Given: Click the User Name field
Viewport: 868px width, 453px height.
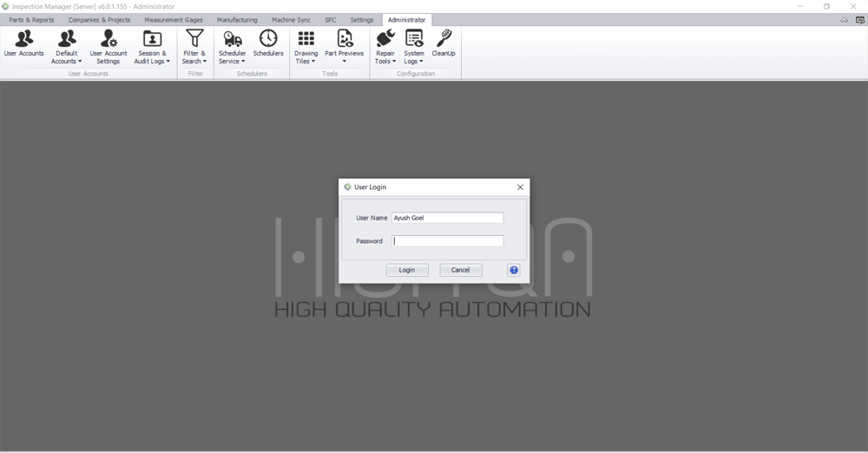Looking at the screenshot, I should point(448,218).
